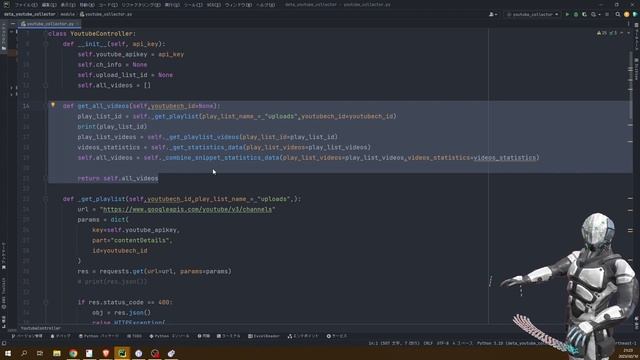Click the YoutubeController breadcrumb at bottom
This screenshot has width=640, height=360.
pyautogui.click(x=40, y=328)
